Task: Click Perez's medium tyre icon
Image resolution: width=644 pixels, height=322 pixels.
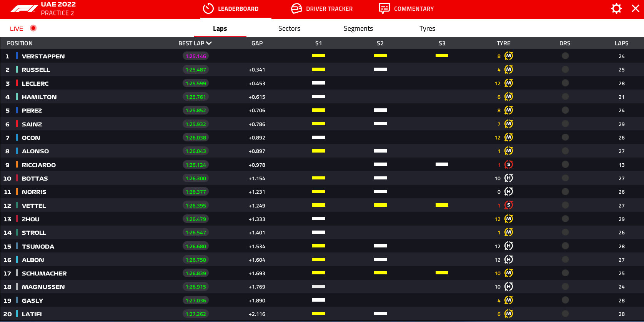Action: (x=509, y=110)
